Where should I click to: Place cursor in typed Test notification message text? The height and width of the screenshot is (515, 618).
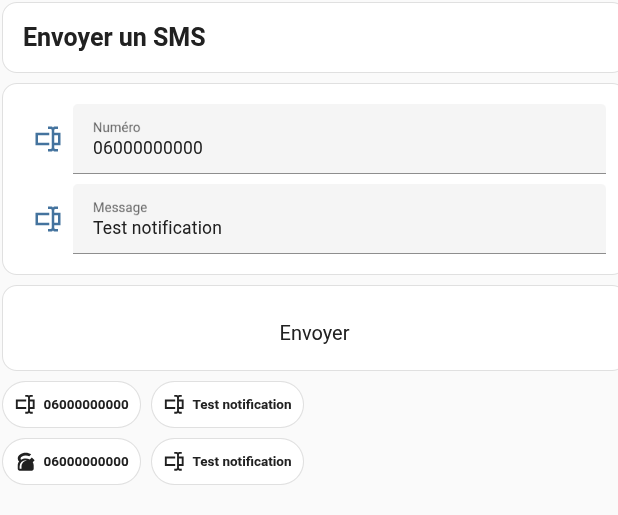[x=157, y=228]
